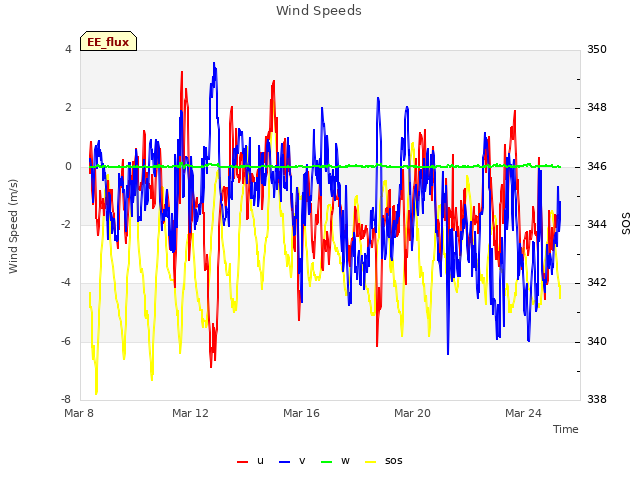Click the Mar 8 x-axis tick label
Image resolution: width=640 pixels, height=480 pixels.
tap(79, 413)
